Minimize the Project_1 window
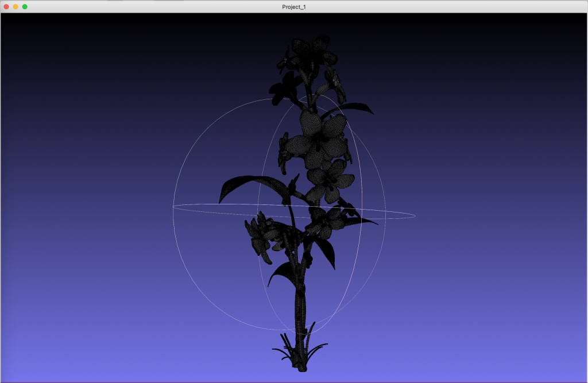This screenshot has width=588, height=383. pos(16,7)
